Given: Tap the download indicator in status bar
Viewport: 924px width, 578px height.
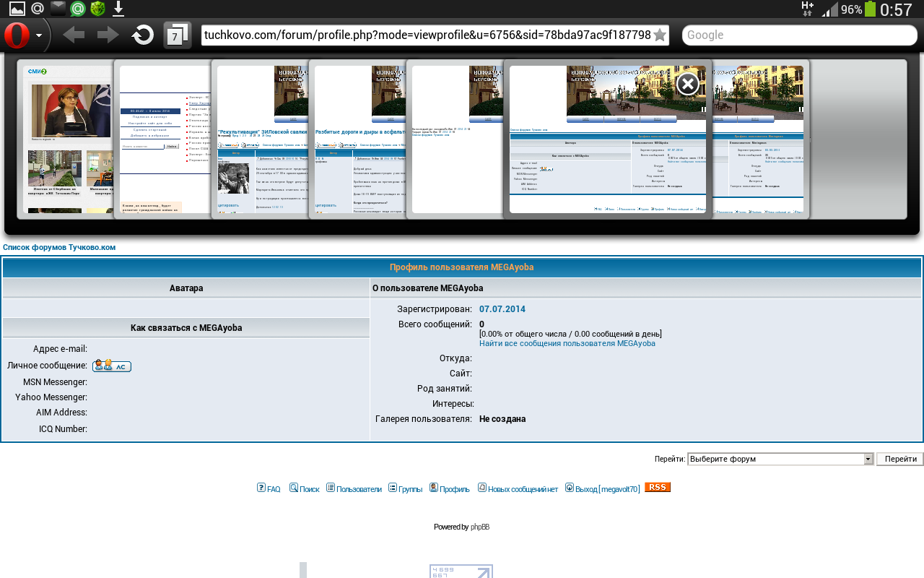Looking at the screenshot, I should [x=118, y=9].
